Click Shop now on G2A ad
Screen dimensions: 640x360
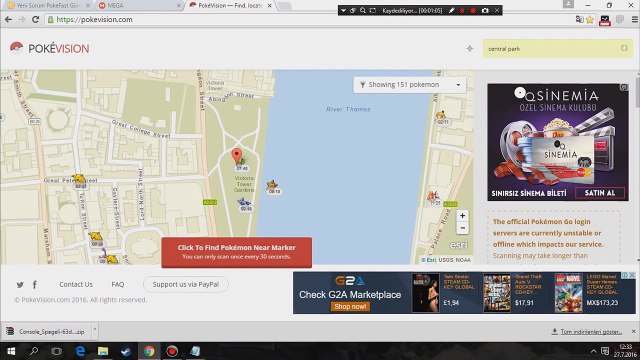click(x=350, y=307)
